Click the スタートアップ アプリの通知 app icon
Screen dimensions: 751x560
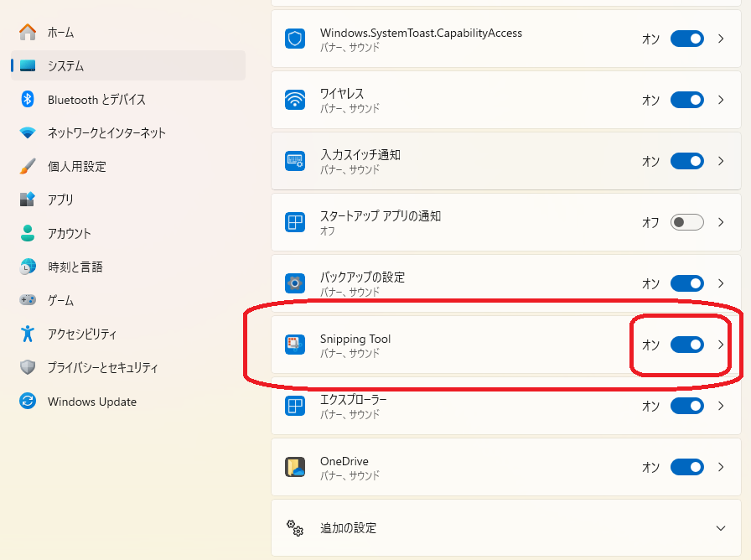pos(295,222)
